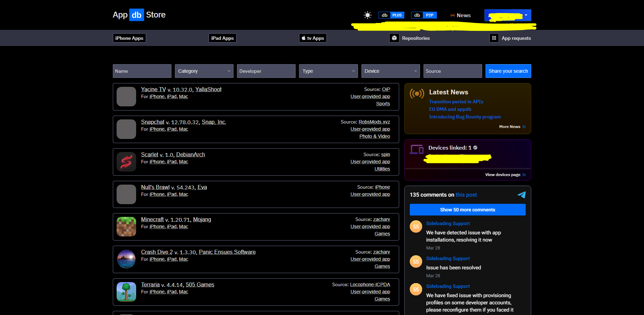Viewport: 644px width, 315px height.
Task: Open the More News link
Action: click(512, 127)
